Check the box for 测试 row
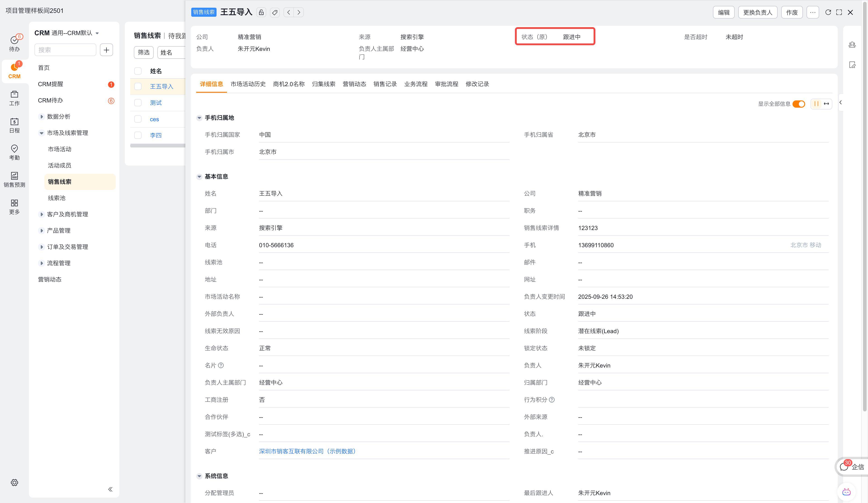 pos(138,103)
